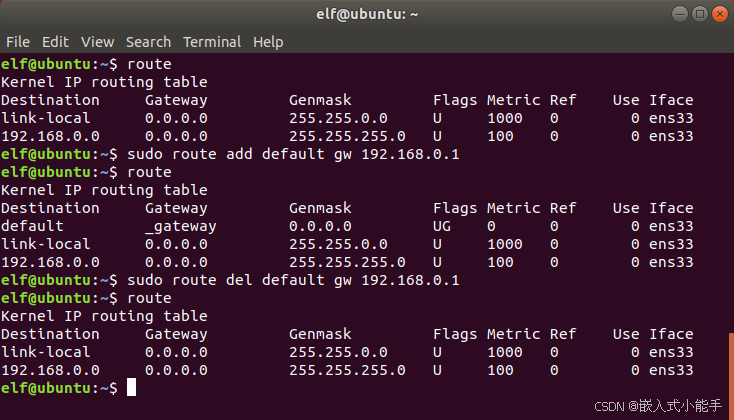Screen dimensions: 734x420
Task: Click the 'sudo route add default gw 192.168.0.1' command
Action: [293, 154]
